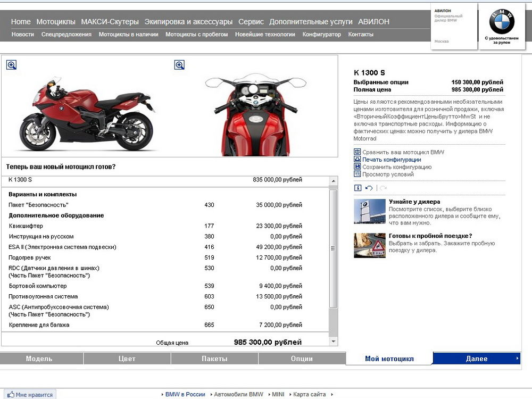Screen dimensions: 532x399
Task: Click the Далее button
Action: click(477, 359)
